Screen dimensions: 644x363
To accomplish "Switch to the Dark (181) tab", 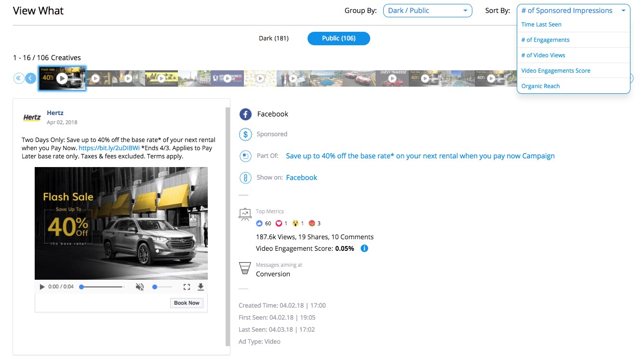I will click(x=274, y=39).
